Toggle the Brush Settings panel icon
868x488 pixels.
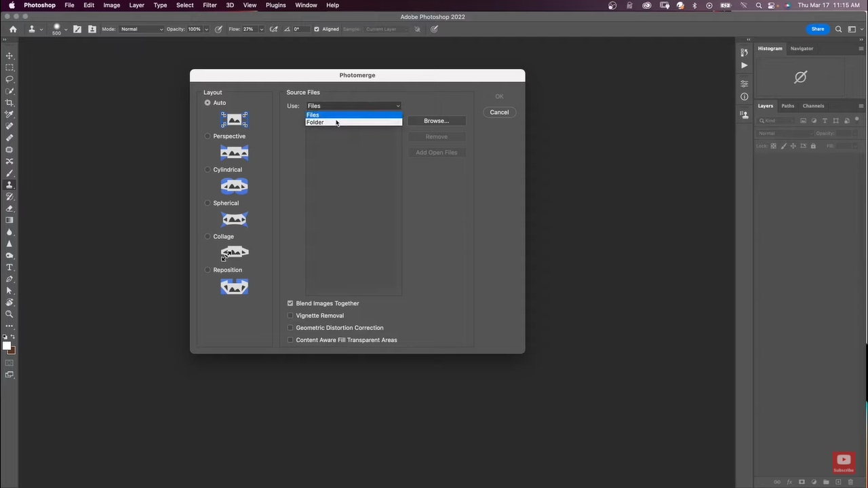pos(77,29)
